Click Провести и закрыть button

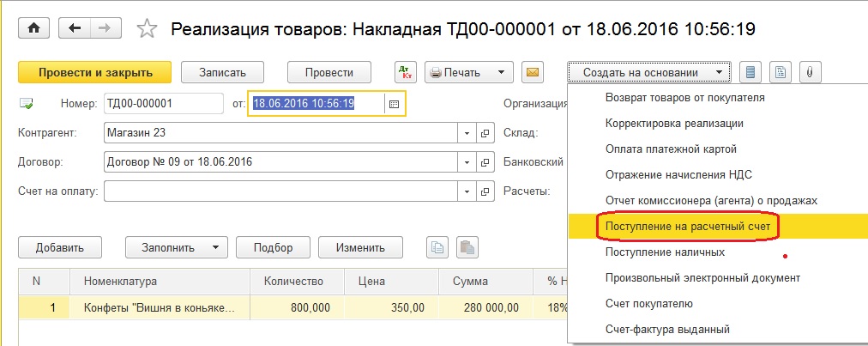[95, 73]
